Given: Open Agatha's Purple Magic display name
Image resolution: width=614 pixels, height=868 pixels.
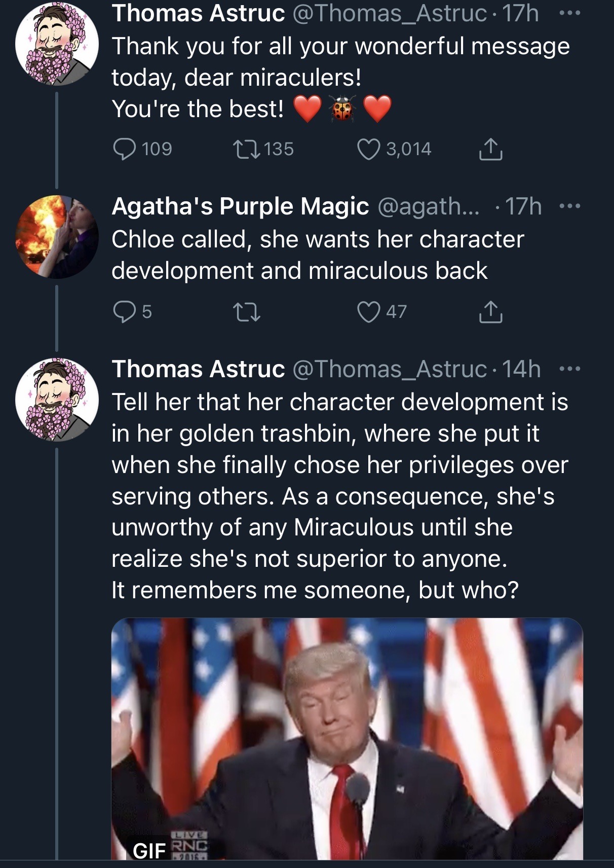Looking at the screenshot, I should [x=240, y=206].
